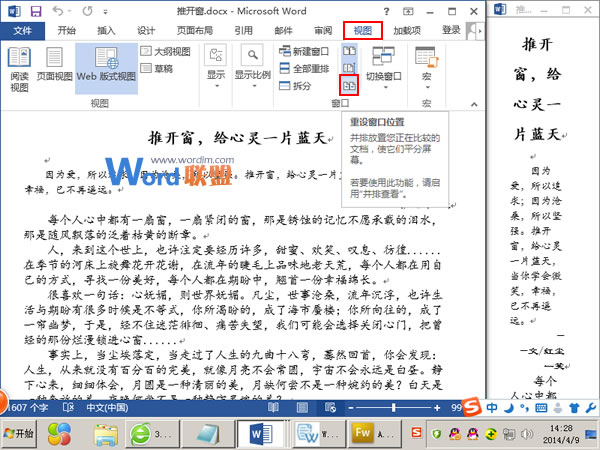The image size is (600, 450).
Task: Switch to the 邮件 ribbon tab
Action: (x=284, y=31)
